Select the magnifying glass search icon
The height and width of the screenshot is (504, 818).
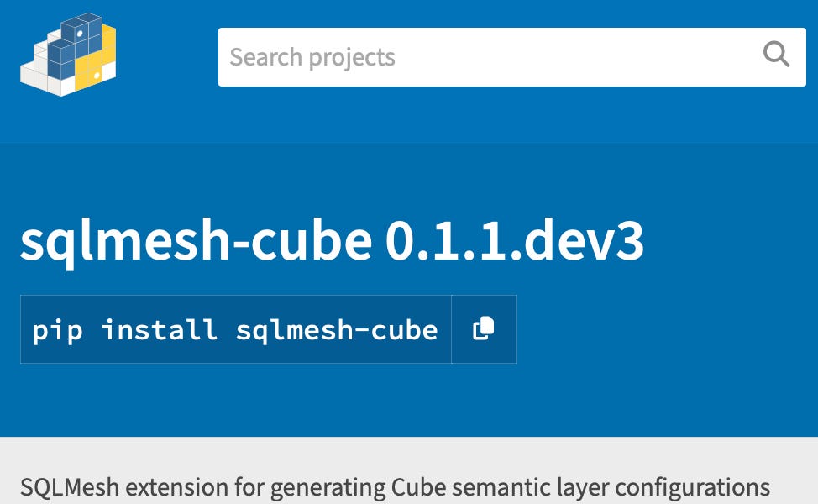pos(778,55)
